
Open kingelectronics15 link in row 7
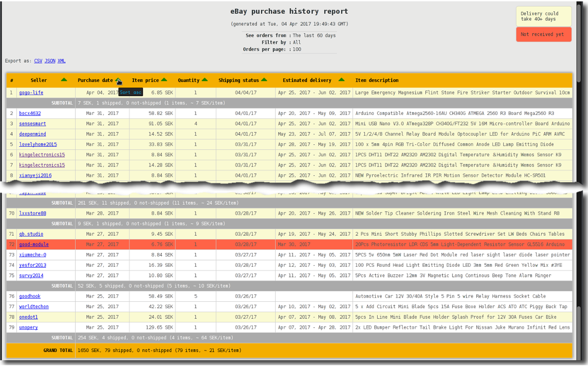pos(42,165)
